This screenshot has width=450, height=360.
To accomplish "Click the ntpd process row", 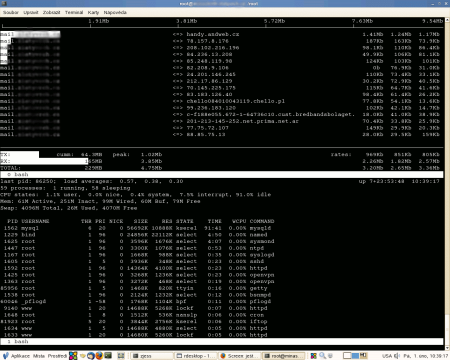I will (137, 248).
